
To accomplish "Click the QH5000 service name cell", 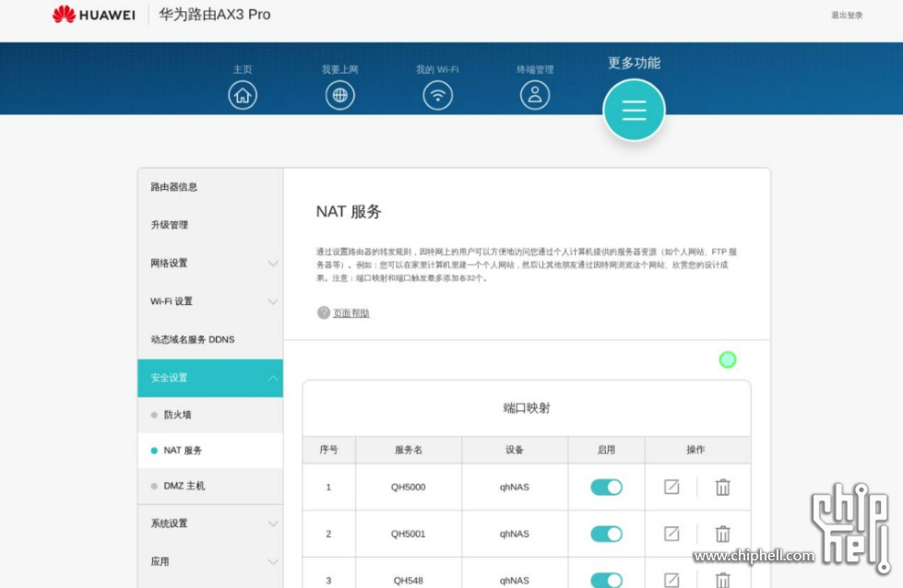I will click(409, 488).
